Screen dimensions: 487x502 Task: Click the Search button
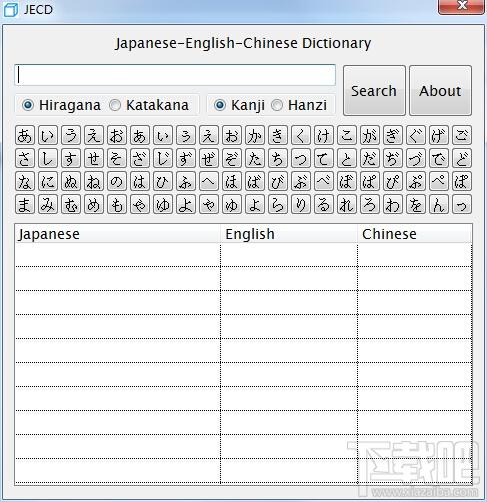[374, 91]
